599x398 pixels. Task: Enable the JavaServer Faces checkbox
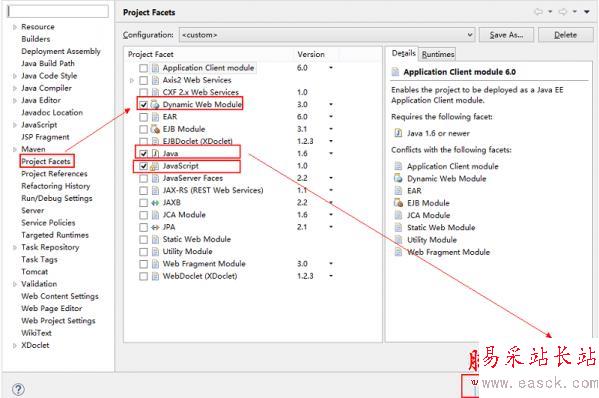point(143,178)
